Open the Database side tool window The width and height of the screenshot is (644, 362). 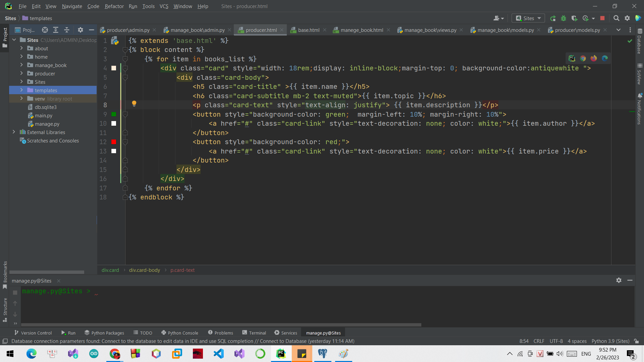(640, 41)
